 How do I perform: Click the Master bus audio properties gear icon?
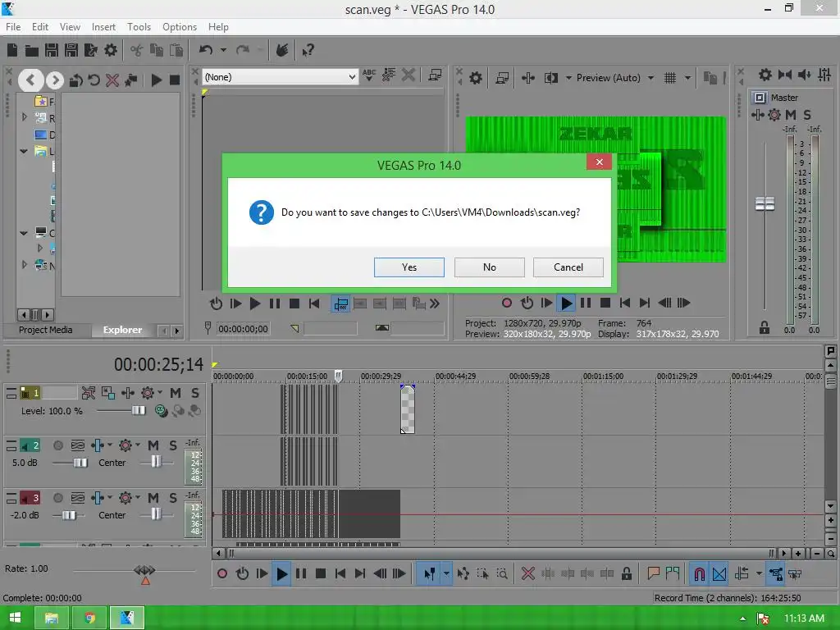point(765,75)
